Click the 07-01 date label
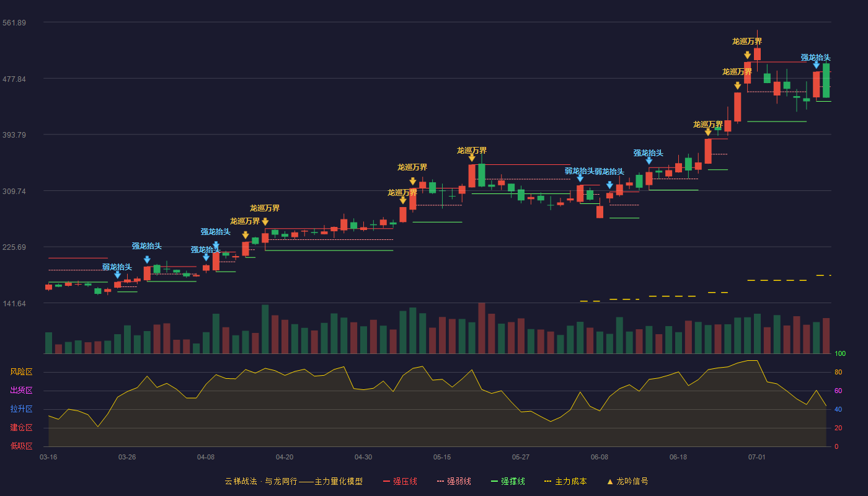This screenshot has height=496, width=868. point(757,457)
